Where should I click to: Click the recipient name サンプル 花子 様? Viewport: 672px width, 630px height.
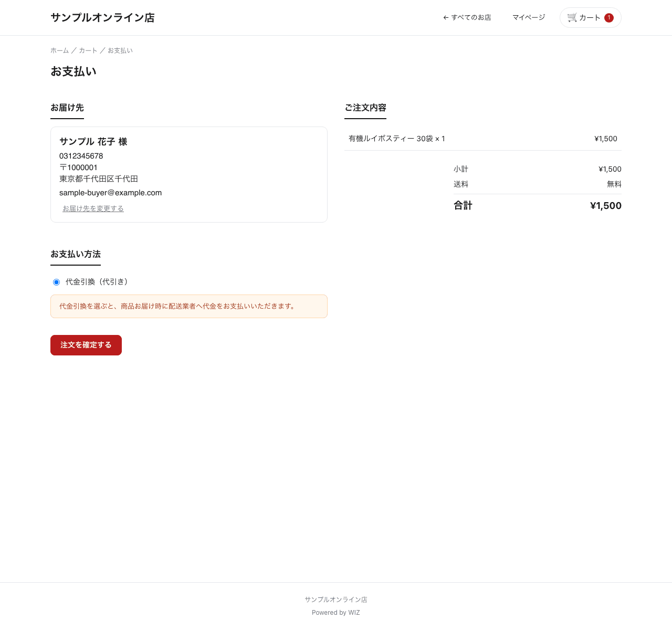click(x=93, y=142)
